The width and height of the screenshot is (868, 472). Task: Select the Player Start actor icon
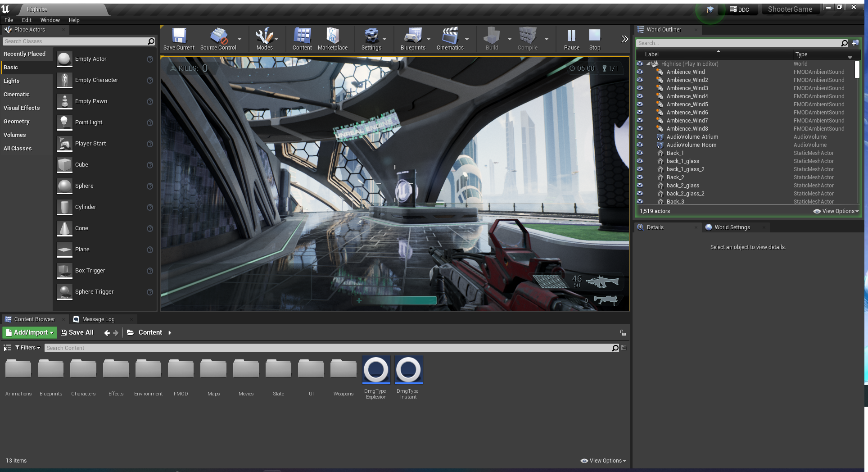coord(64,144)
